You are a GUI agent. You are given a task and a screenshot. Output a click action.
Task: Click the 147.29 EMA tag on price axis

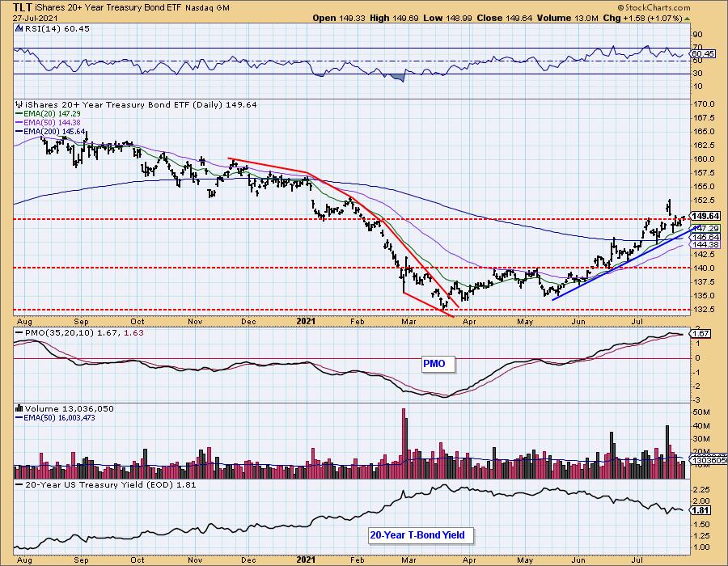click(706, 228)
